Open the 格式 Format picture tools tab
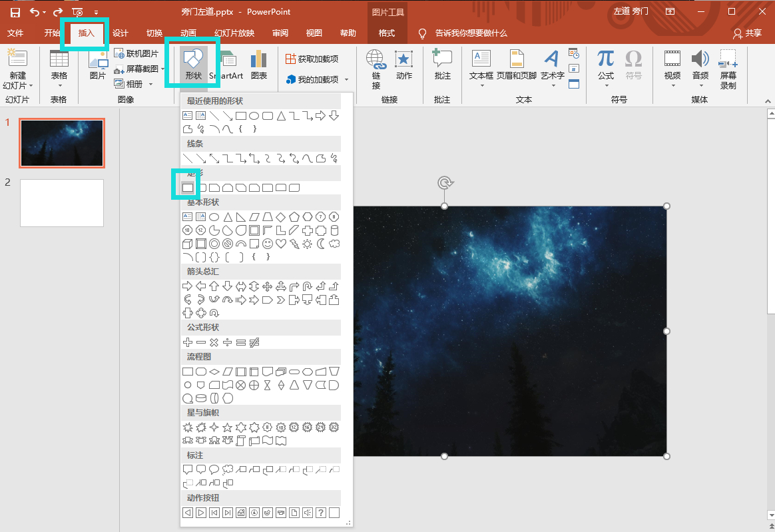 387,33
